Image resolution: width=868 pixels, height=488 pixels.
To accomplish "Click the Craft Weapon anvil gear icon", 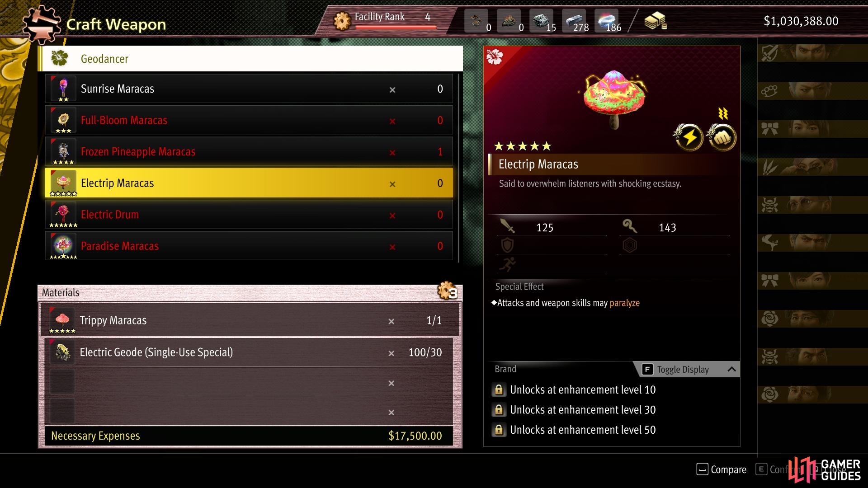I will (42, 23).
